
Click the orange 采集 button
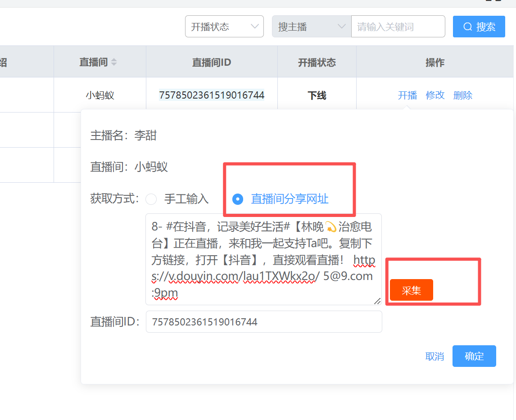[411, 290]
